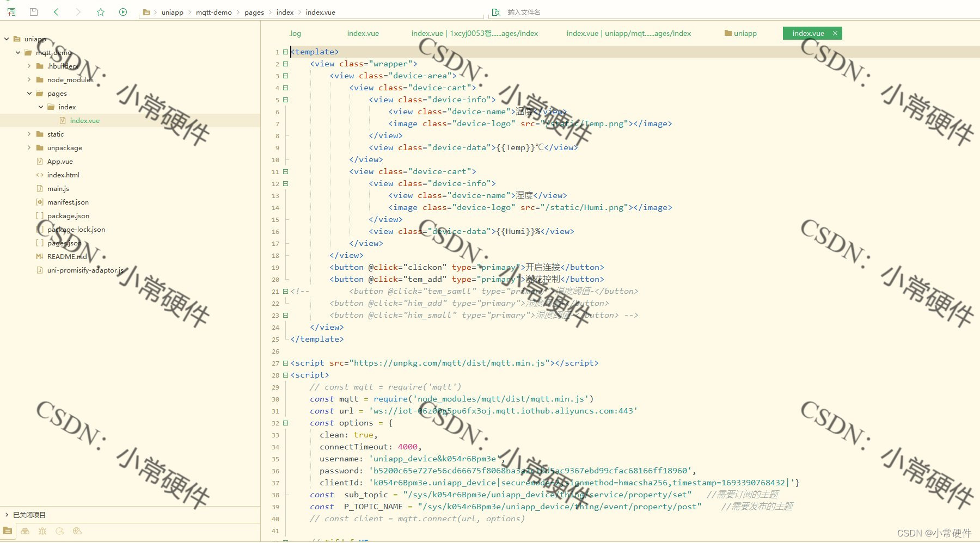This screenshot has height=543, width=980.
Task: Fold the template block at line 1
Action: (285, 52)
